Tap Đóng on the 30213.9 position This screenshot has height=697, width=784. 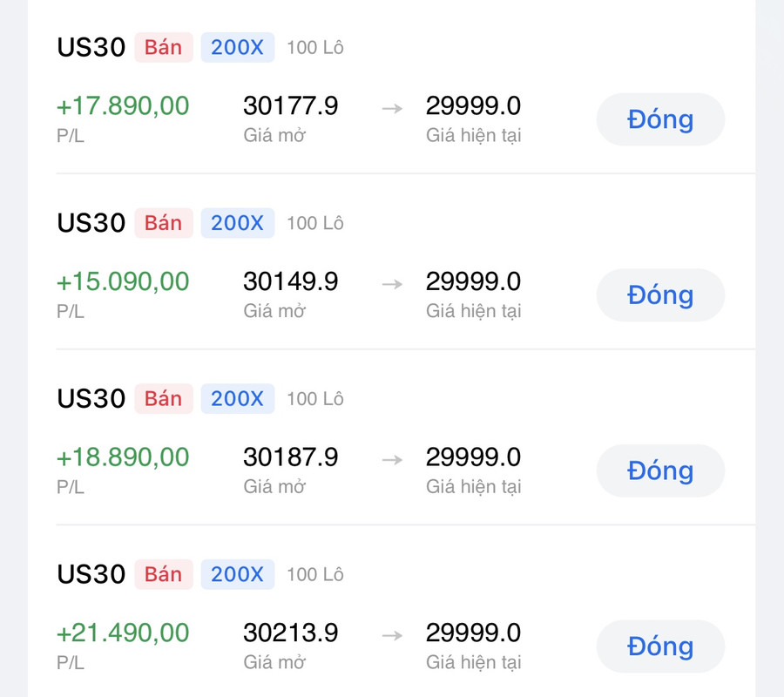(x=660, y=646)
